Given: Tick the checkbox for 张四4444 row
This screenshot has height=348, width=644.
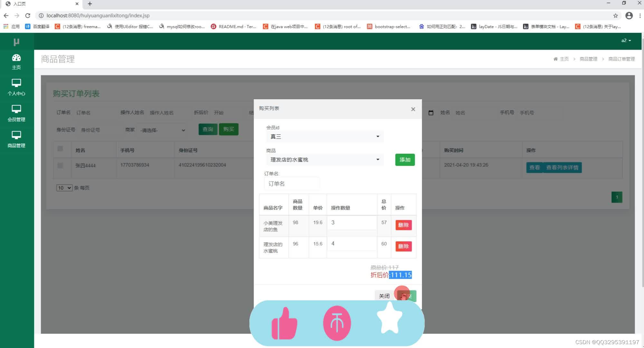Looking at the screenshot, I should pyautogui.click(x=60, y=165).
